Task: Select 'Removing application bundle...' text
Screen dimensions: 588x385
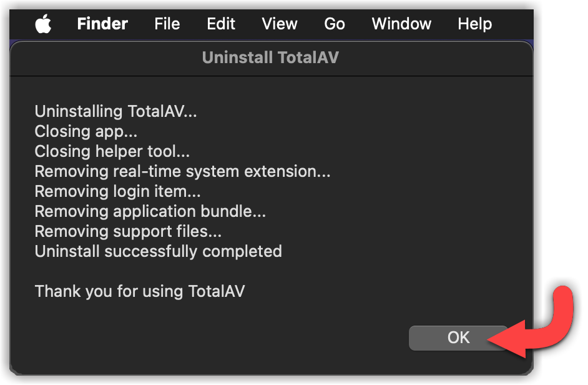Action: click(x=150, y=211)
